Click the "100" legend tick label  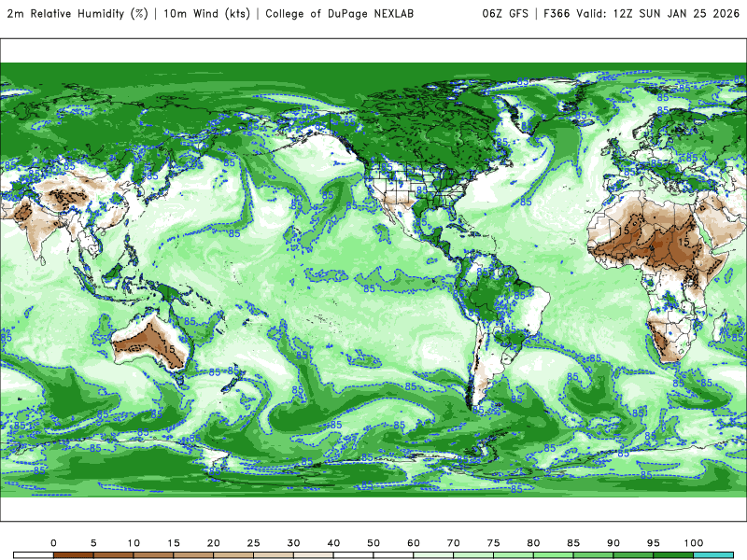694,543
